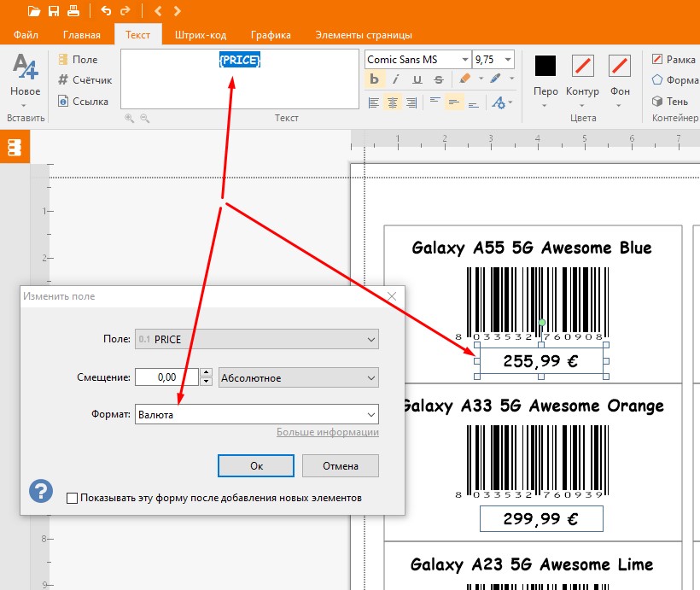Toggle underline formatting

coord(417,79)
